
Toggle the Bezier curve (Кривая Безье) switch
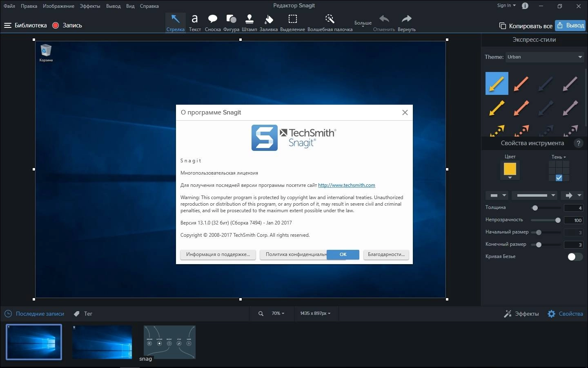[x=575, y=256]
